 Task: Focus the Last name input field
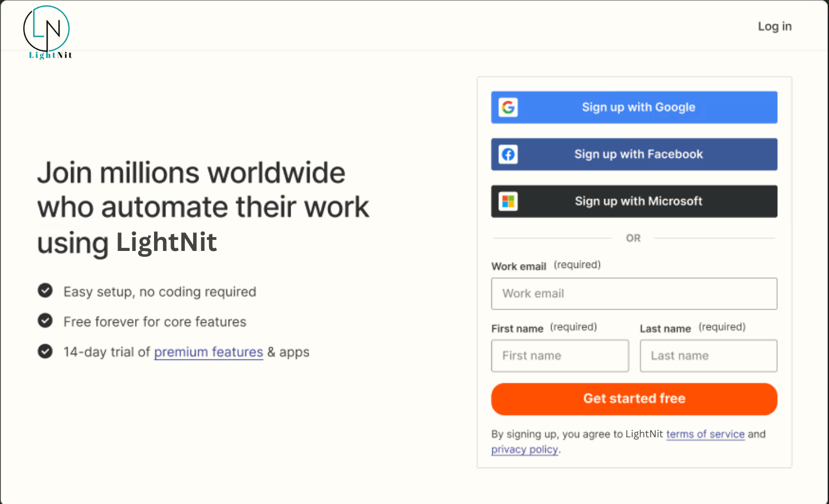click(708, 356)
